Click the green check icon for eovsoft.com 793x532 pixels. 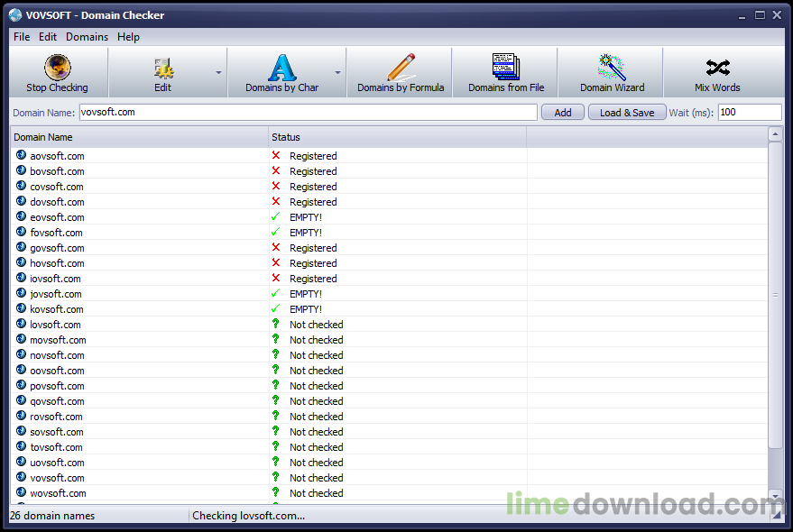pyautogui.click(x=276, y=216)
